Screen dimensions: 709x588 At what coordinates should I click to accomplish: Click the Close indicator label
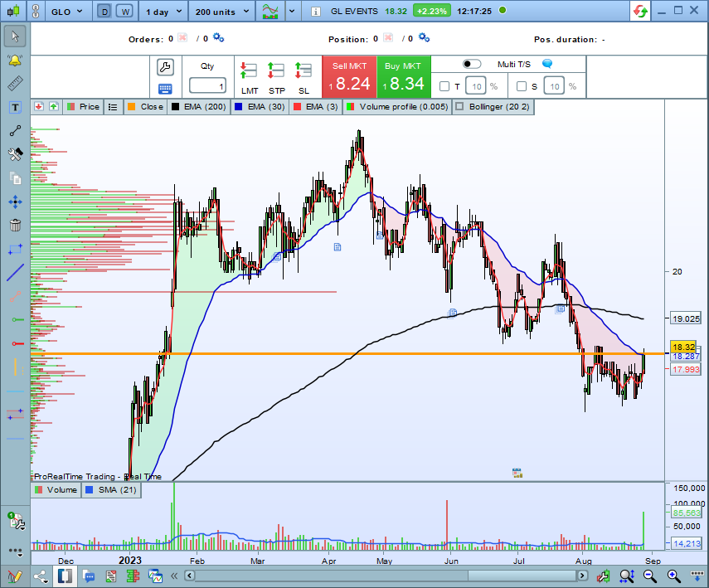146,107
